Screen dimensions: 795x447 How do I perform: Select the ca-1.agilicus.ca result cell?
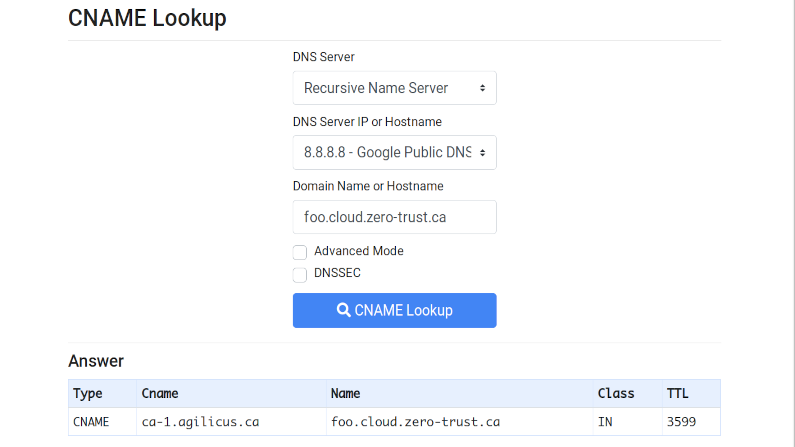(231, 422)
